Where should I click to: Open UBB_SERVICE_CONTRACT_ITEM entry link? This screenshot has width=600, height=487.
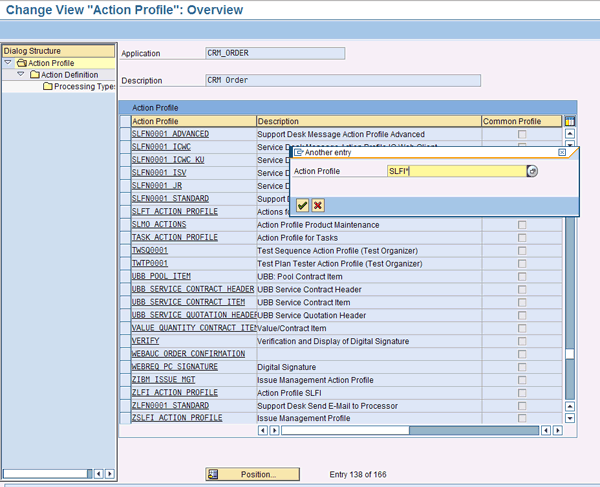pos(188,302)
